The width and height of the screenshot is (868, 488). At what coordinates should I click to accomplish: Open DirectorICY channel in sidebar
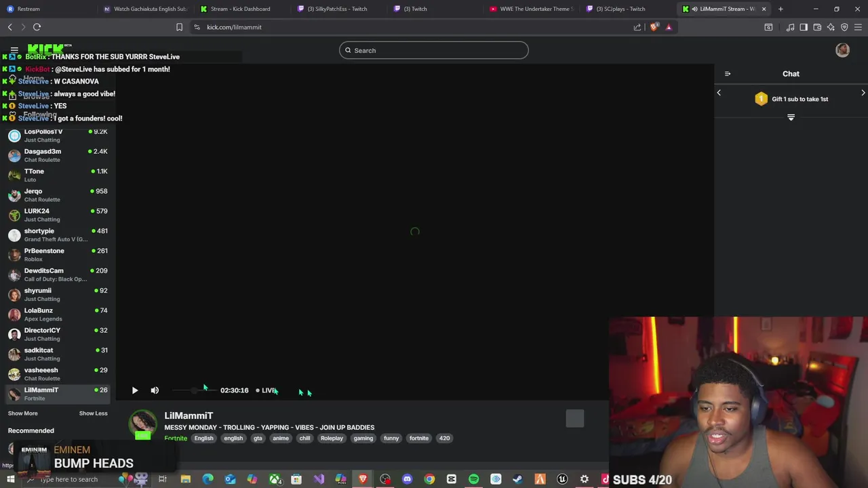58,334
